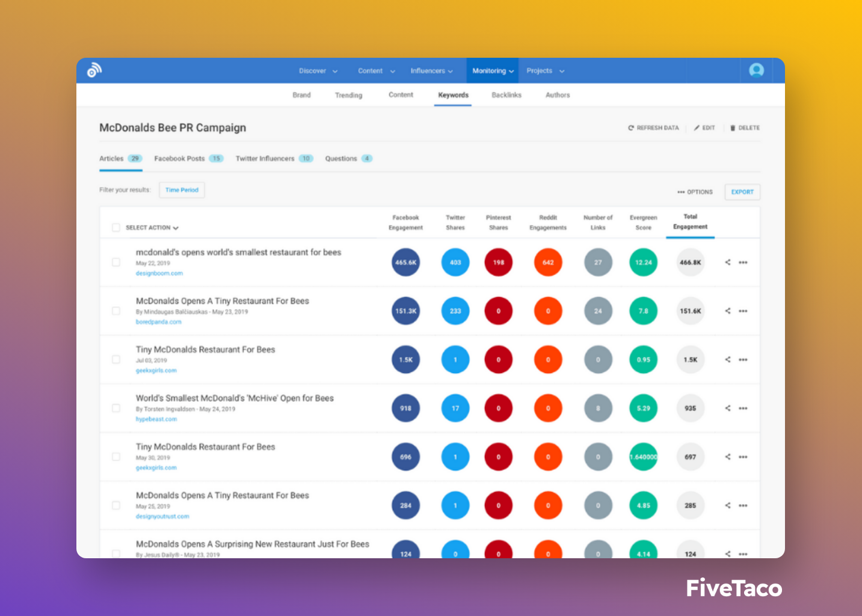Viewport: 862px width, 616px height.
Task: Switch to Backlinks sub-tab
Action: coord(506,95)
